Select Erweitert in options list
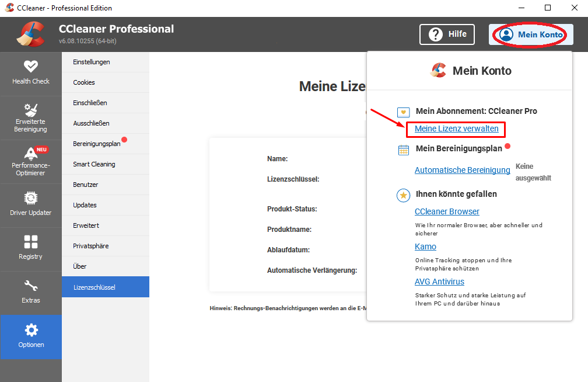The image size is (588, 382). pyautogui.click(x=106, y=225)
